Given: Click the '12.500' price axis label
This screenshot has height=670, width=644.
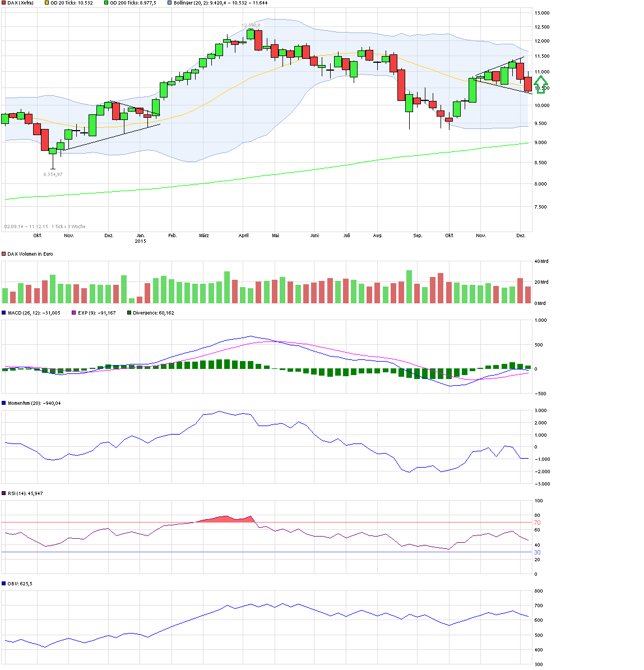Looking at the screenshot, I should [x=542, y=27].
